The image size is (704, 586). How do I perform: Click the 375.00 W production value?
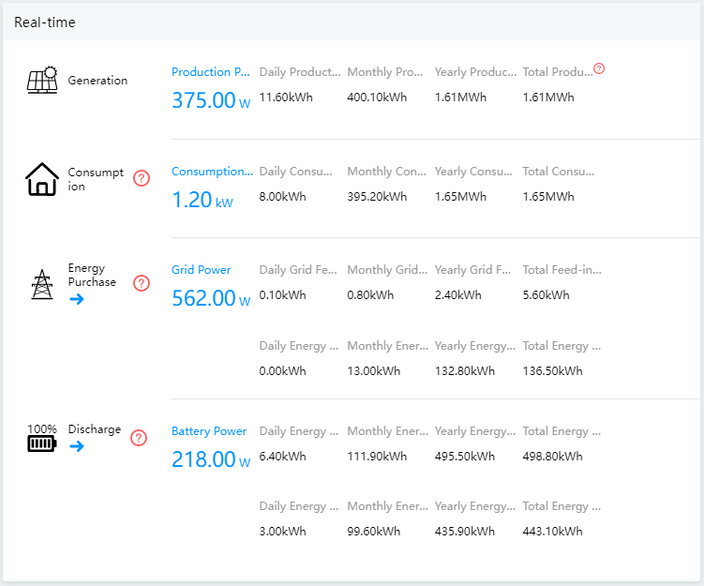click(211, 100)
